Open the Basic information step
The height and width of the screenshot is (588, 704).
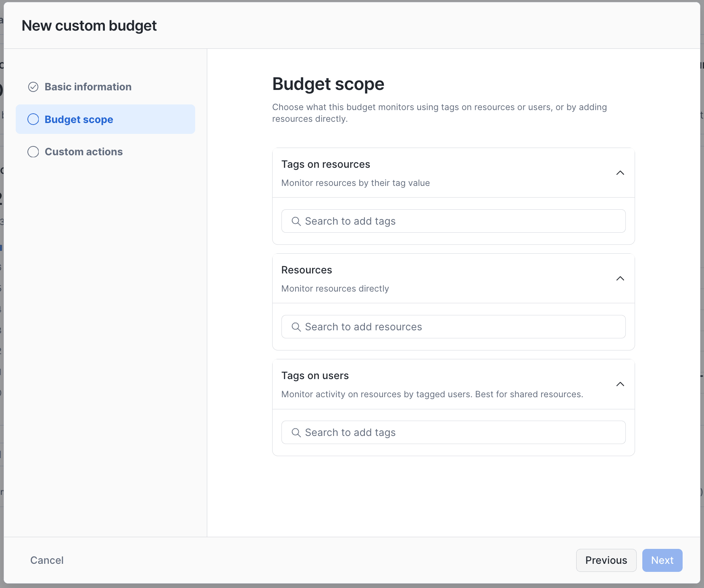pos(105,87)
